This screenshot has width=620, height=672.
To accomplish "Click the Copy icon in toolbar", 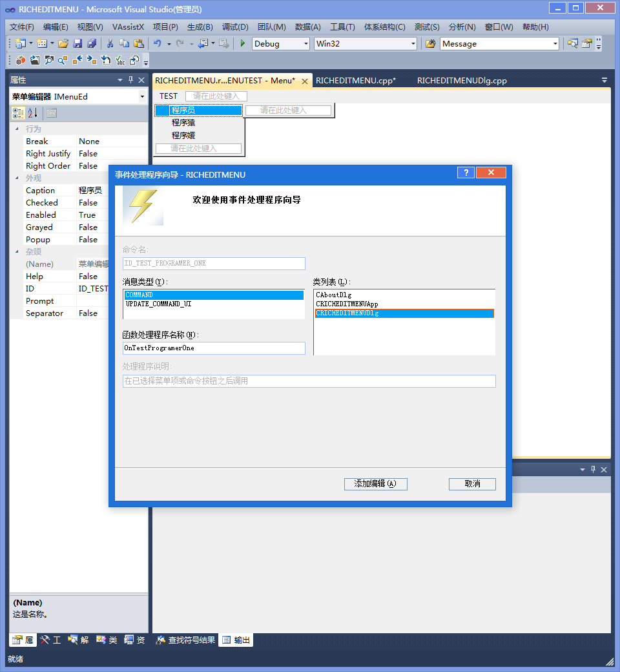I will coord(124,43).
